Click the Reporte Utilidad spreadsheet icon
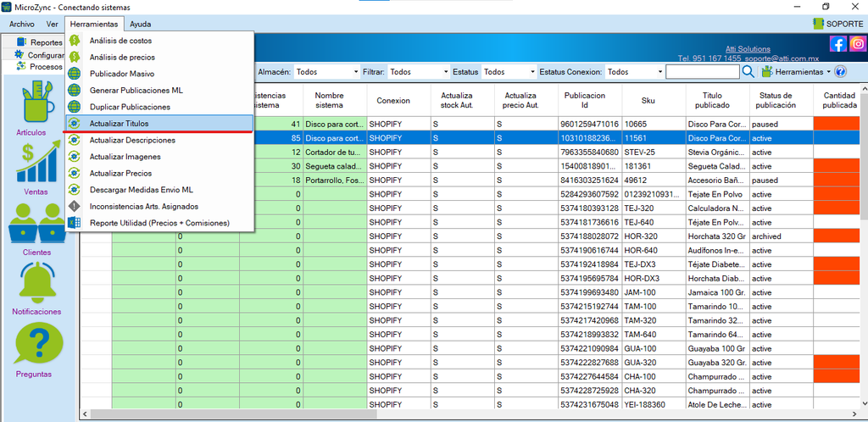 point(75,223)
